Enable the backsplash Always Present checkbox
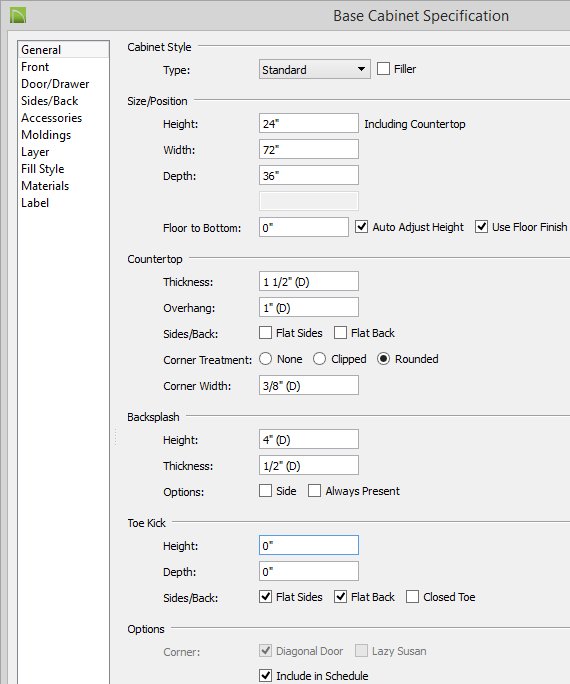 (x=314, y=491)
